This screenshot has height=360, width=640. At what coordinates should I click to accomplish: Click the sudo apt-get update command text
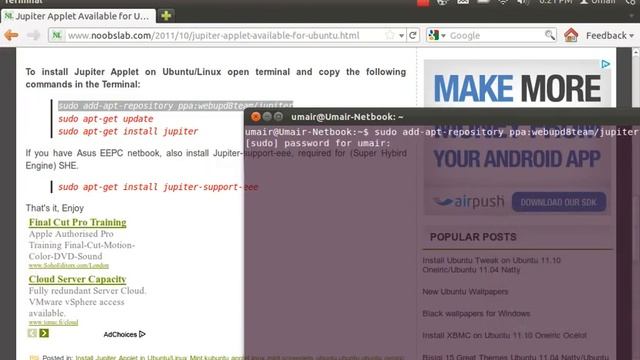(x=106, y=119)
